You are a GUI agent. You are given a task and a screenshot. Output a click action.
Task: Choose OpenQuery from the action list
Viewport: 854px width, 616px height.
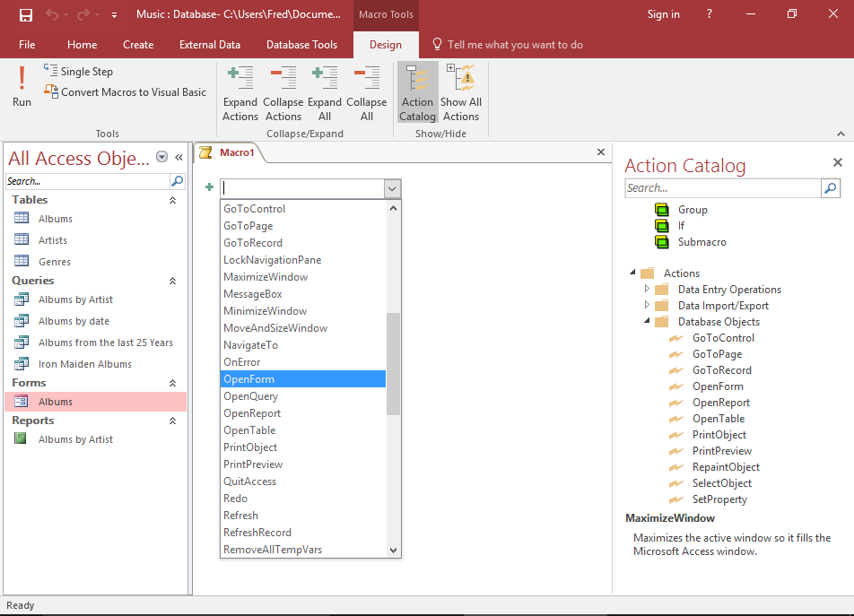pos(303,396)
